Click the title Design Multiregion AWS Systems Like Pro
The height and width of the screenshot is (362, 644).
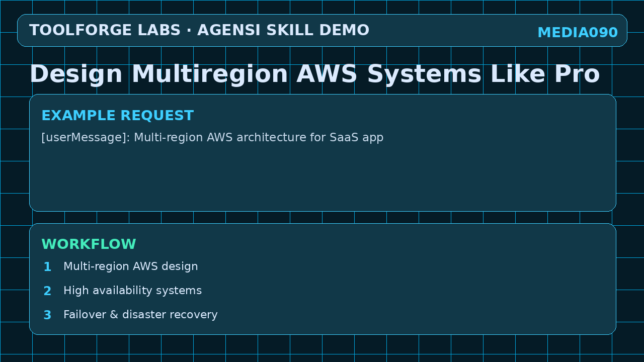tap(315, 74)
